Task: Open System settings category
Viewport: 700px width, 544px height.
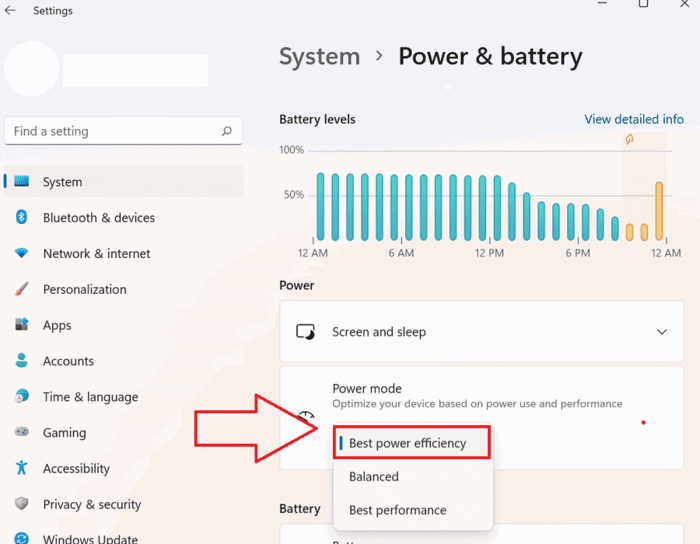Action: click(x=124, y=182)
